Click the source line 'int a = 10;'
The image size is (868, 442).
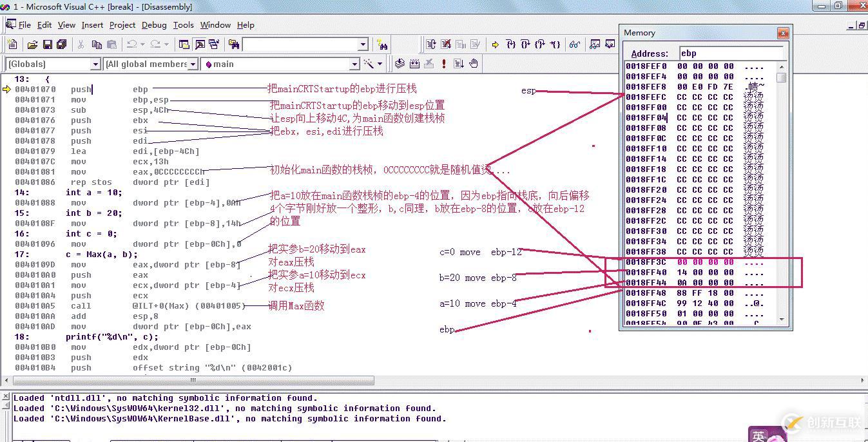point(93,193)
